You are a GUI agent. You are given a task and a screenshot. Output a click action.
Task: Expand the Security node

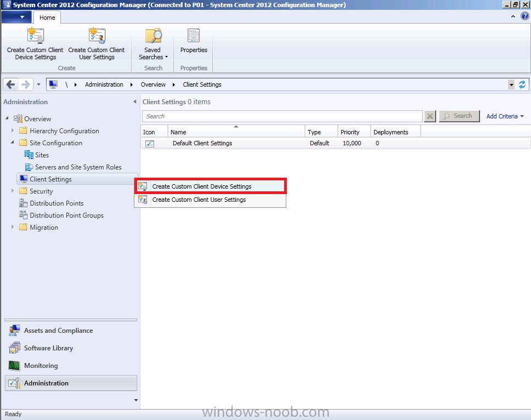point(13,191)
